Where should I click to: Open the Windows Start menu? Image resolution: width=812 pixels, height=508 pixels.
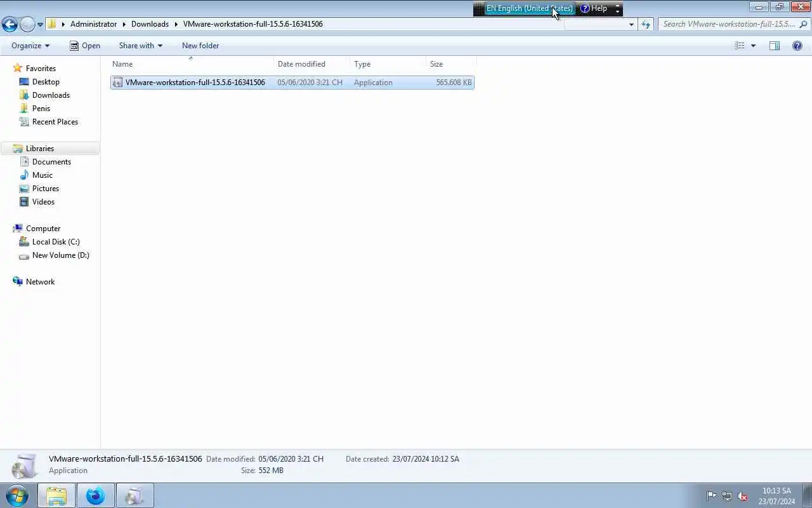[17, 495]
